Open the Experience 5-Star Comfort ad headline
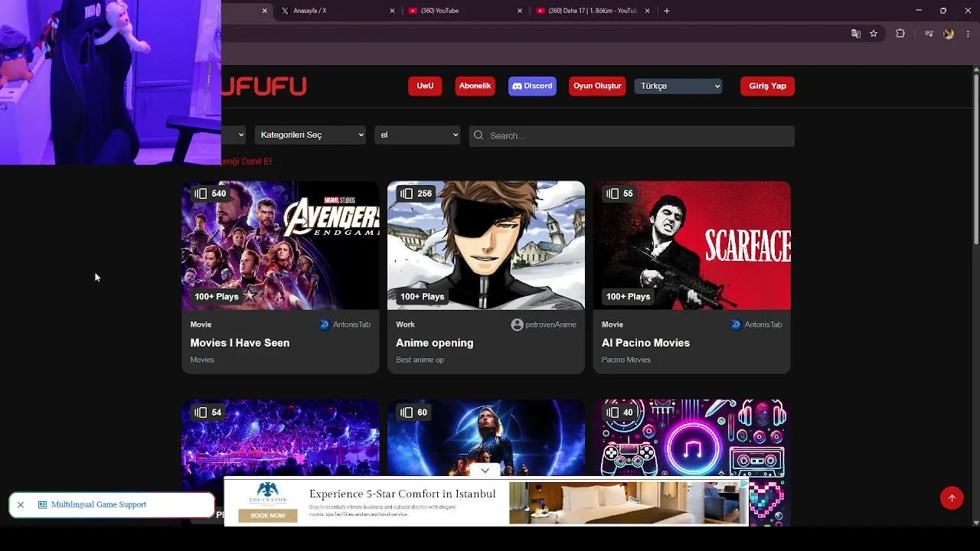 403,494
